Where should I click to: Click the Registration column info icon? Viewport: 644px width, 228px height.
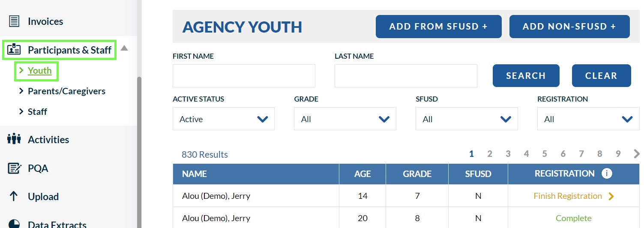[607, 174]
